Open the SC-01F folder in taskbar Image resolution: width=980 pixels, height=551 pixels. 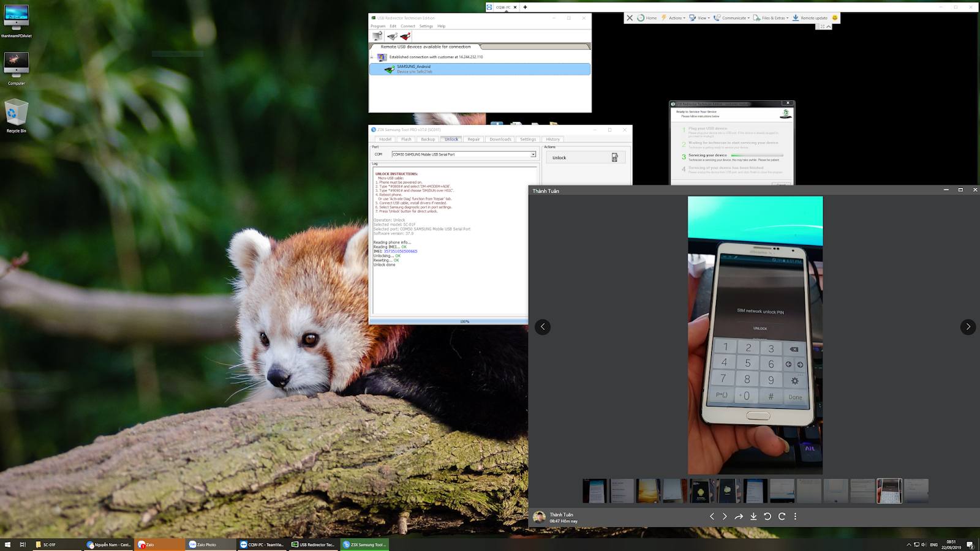[56, 544]
